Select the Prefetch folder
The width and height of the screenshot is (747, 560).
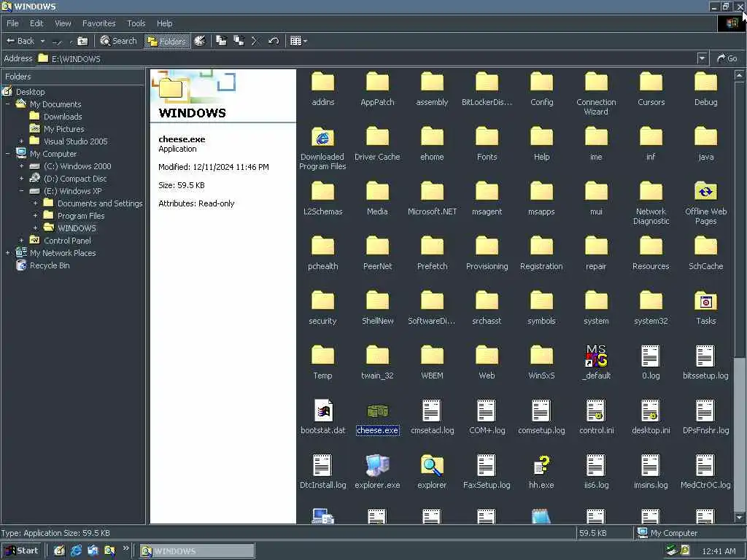pyautogui.click(x=432, y=252)
